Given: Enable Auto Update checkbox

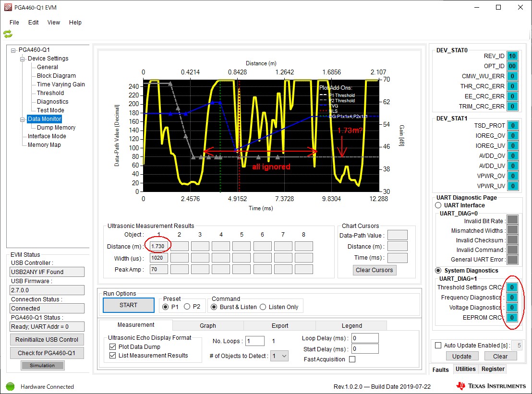Looking at the screenshot, I should click(x=438, y=346).
